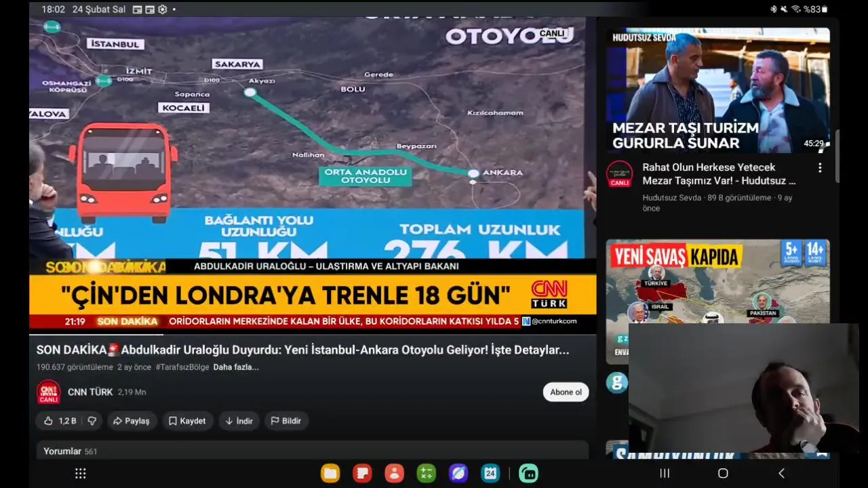This screenshot has width=868, height=488.
Task: Open more options for Hudutsuz Sevda video
Action: pyautogui.click(x=820, y=167)
